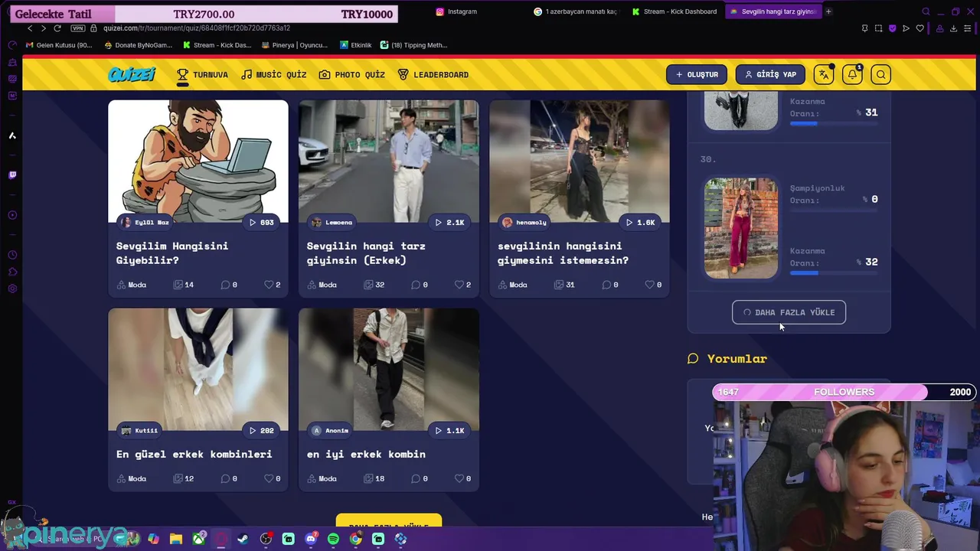Open author Lemoena profile badge
Viewport: 980px width, 551px height.
point(332,222)
